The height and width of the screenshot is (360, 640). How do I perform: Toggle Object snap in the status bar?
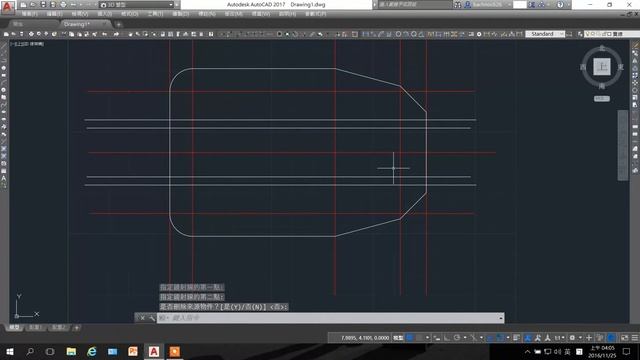coord(500,338)
